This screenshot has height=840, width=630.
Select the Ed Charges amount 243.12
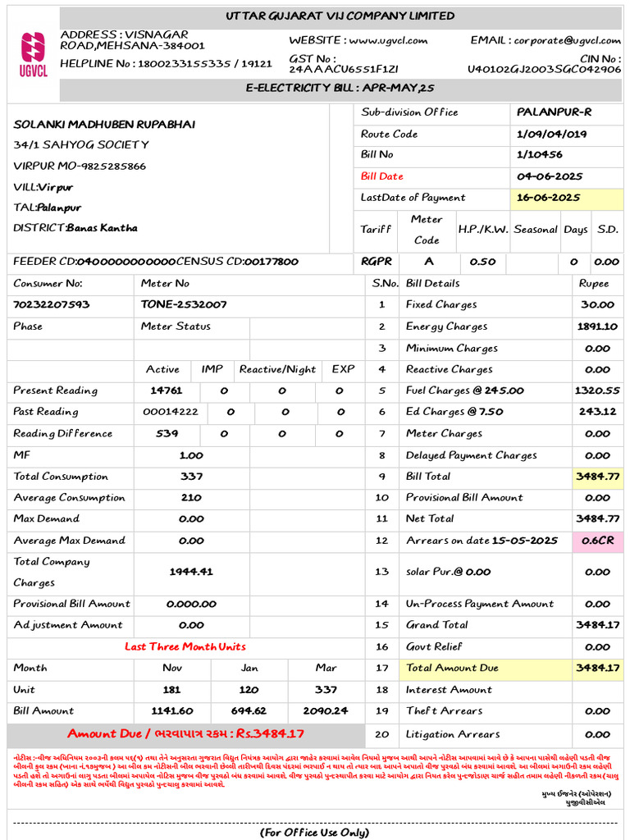click(x=597, y=412)
